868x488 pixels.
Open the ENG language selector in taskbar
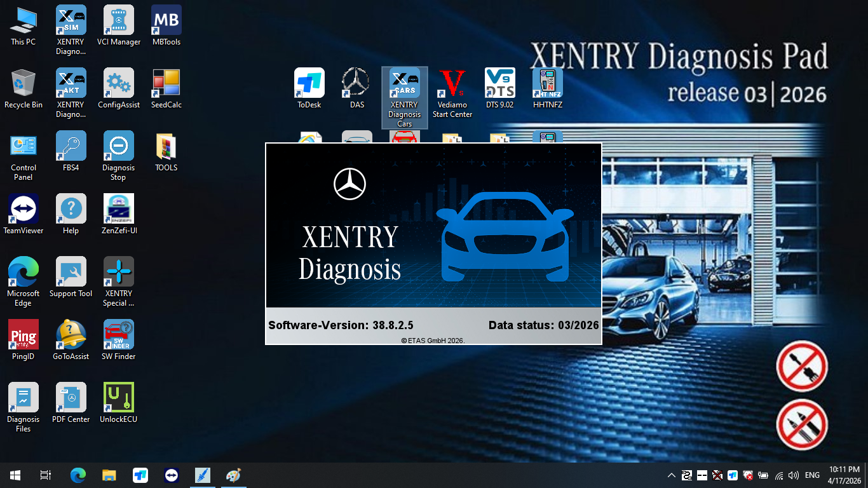click(812, 475)
